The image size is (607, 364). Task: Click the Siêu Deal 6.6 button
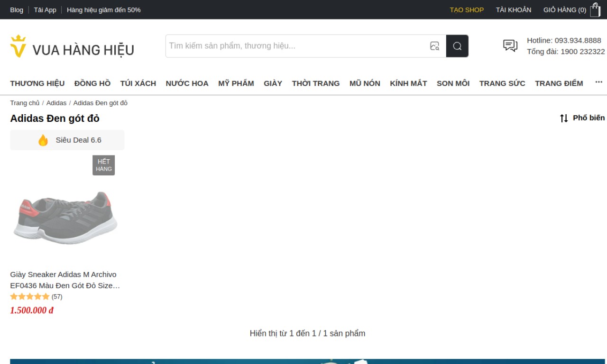(x=67, y=140)
